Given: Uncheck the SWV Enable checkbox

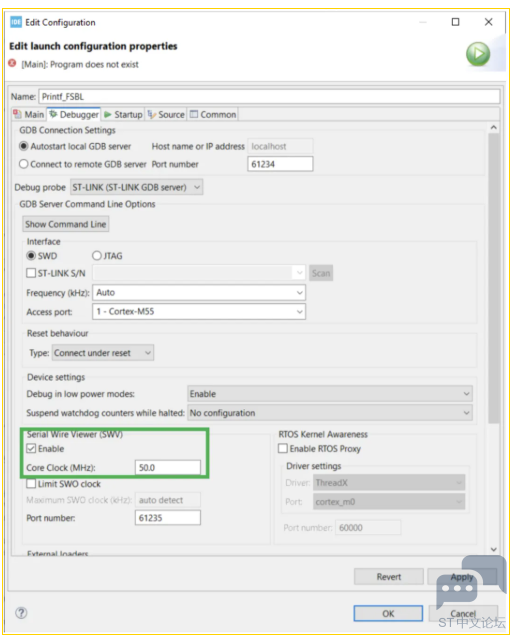Looking at the screenshot, I should click(x=31, y=448).
